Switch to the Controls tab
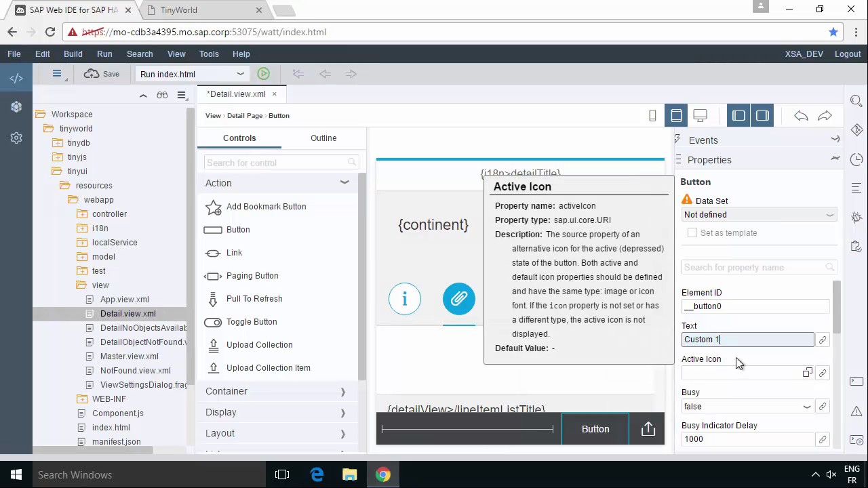Image resolution: width=868 pixels, height=488 pixels. click(239, 138)
